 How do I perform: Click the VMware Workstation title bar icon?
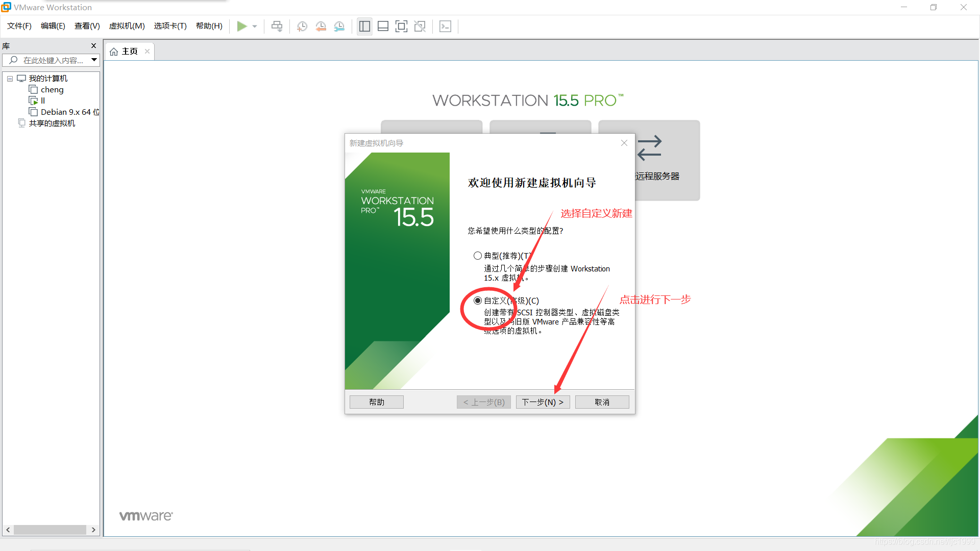[6, 7]
